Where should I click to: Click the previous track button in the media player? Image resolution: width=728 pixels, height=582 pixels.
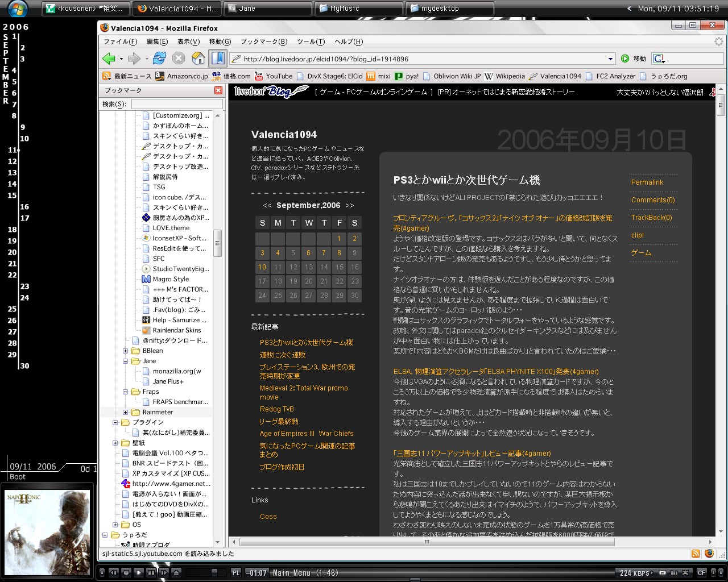coord(114,572)
